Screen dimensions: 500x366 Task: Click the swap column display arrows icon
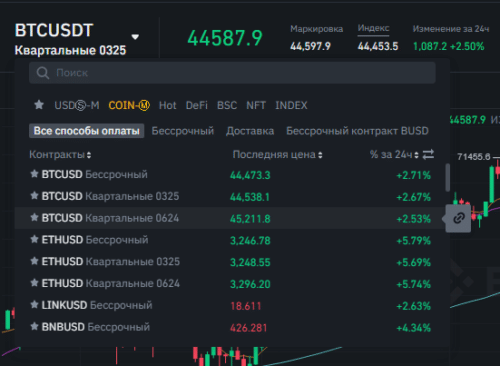(x=428, y=154)
